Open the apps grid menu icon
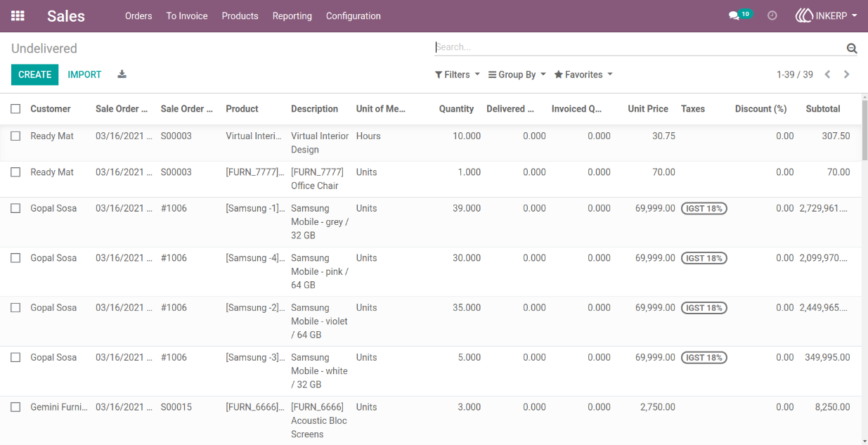Image resolution: width=868 pixels, height=445 pixels. pos(18,15)
